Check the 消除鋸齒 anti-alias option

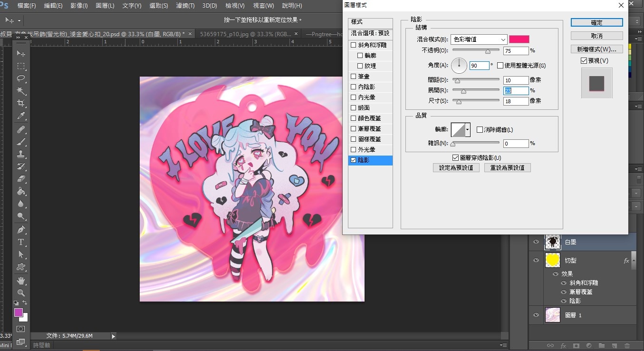pos(480,130)
